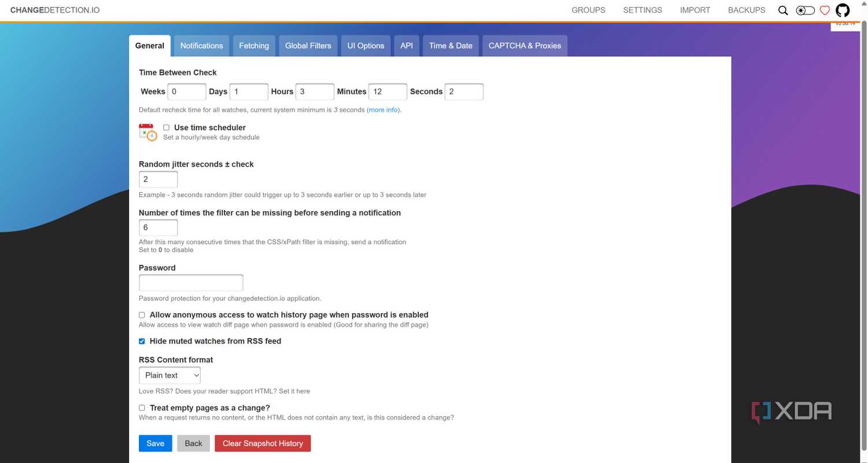Click the blue Save button
The height and width of the screenshot is (463, 868).
point(156,443)
